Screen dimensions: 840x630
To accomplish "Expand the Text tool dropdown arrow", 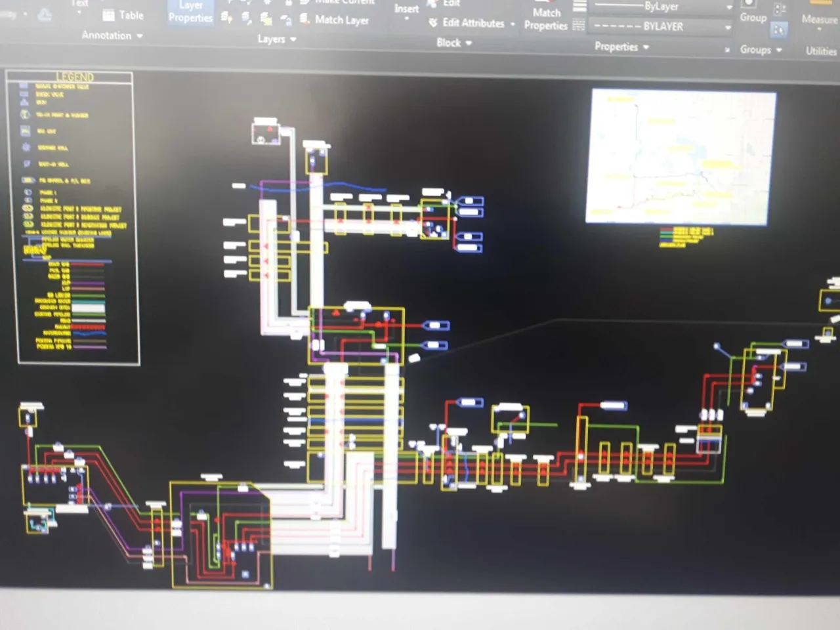I will pos(79,12).
